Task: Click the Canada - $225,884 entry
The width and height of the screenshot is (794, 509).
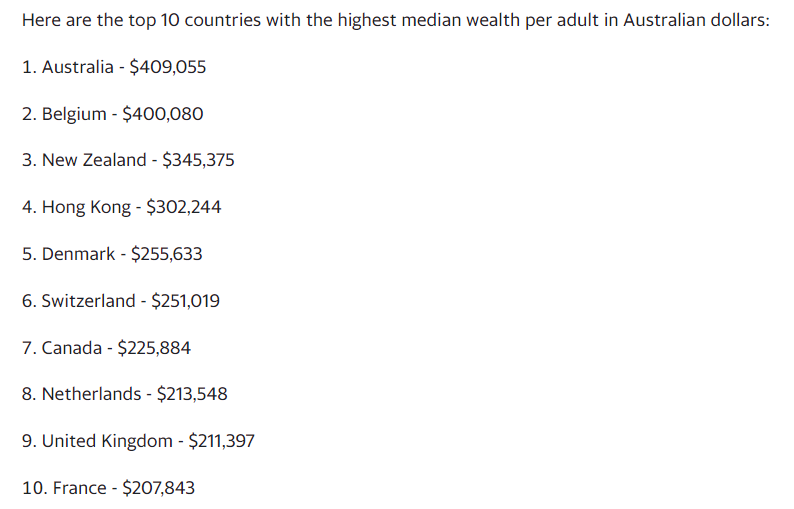Action: 106,348
